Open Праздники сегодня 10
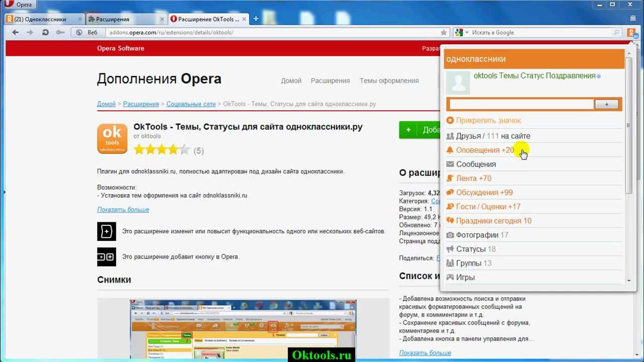The height and width of the screenshot is (362, 644). click(494, 221)
